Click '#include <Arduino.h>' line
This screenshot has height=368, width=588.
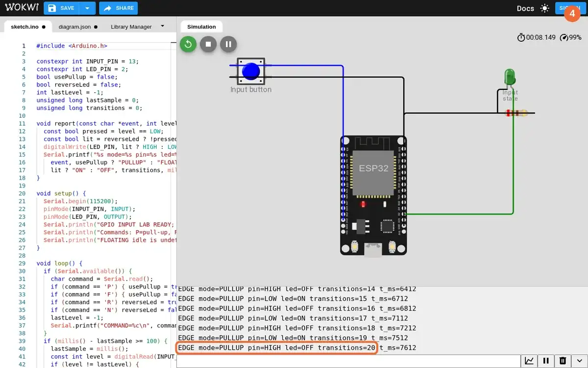(x=72, y=46)
